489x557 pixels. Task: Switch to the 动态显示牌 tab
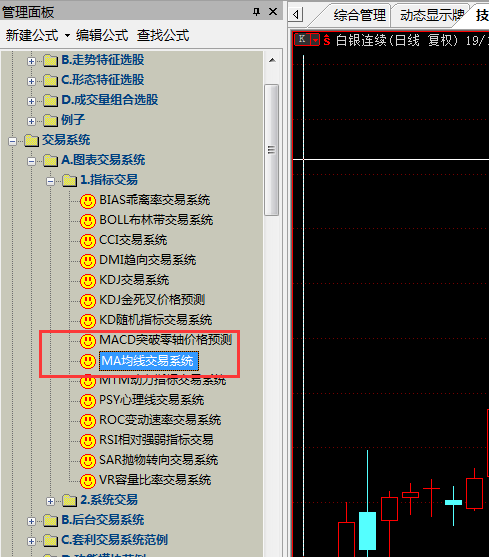point(432,15)
